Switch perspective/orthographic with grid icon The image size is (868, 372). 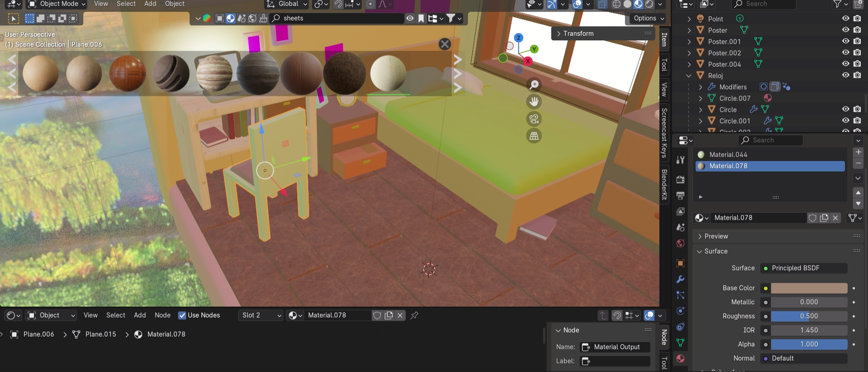pos(534,136)
